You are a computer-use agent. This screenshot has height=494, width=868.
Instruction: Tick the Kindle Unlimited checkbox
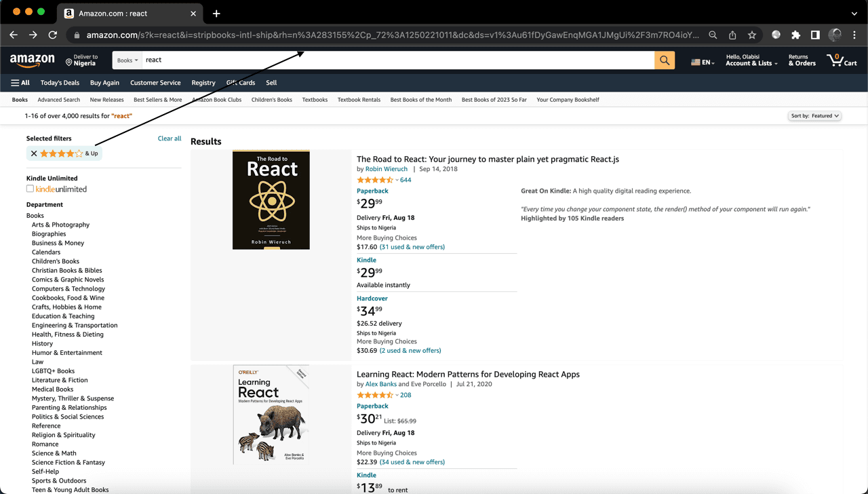tap(30, 189)
